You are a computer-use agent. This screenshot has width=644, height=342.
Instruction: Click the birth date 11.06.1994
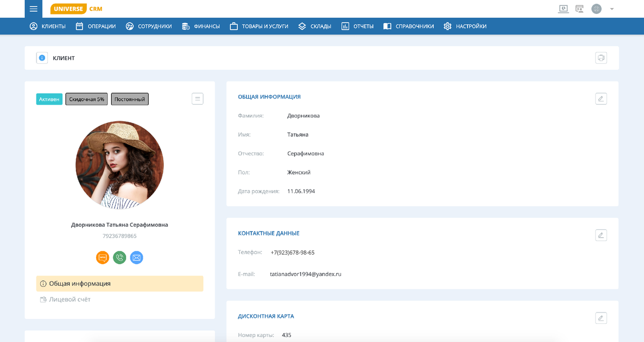pos(301,191)
